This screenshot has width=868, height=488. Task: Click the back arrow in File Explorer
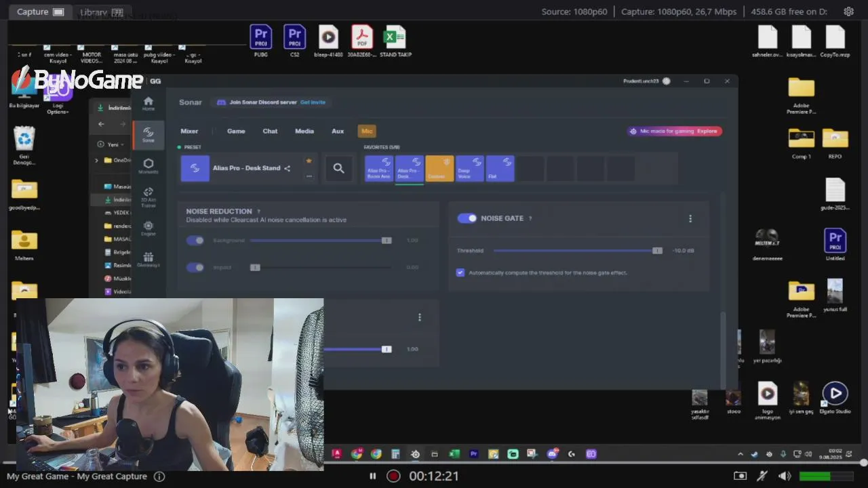pos(101,124)
